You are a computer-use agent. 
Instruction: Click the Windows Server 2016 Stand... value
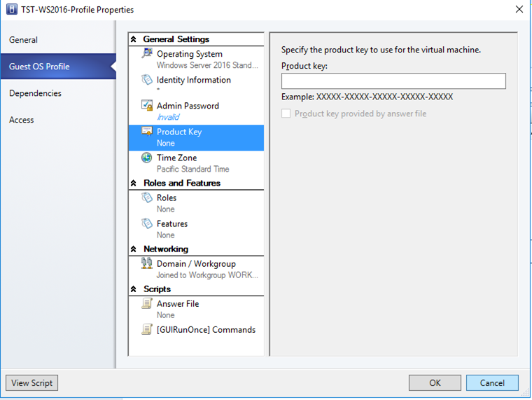pyautogui.click(x=207, y=65)
